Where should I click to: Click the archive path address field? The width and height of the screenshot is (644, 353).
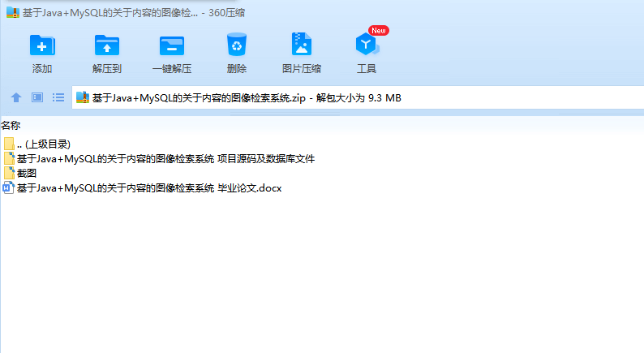[358, 98]
